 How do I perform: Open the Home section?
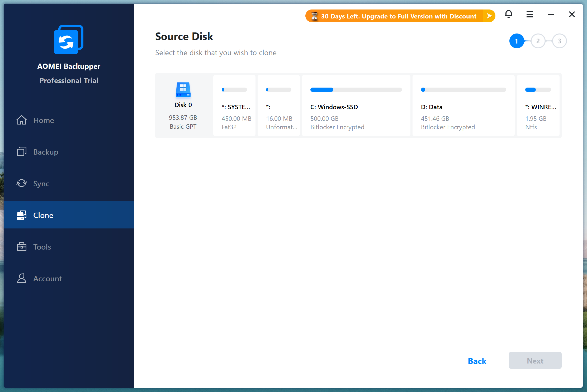69,120
